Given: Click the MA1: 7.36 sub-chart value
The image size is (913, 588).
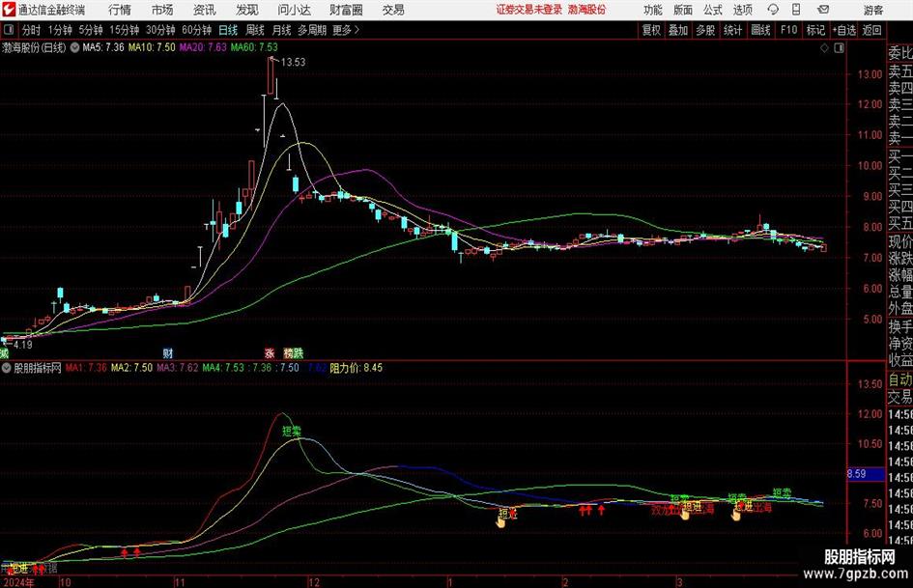Looking at the screenshot, I should pyautogui.click(x=86, y=368).
